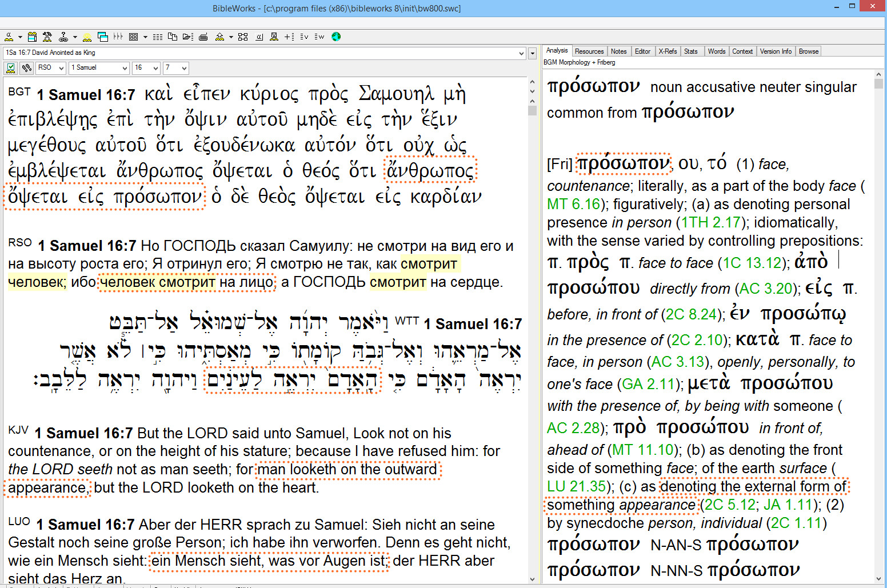Click the footprints icon beside the version box
Viewport: 887px width, 588px height.
[x=27, y=68]
